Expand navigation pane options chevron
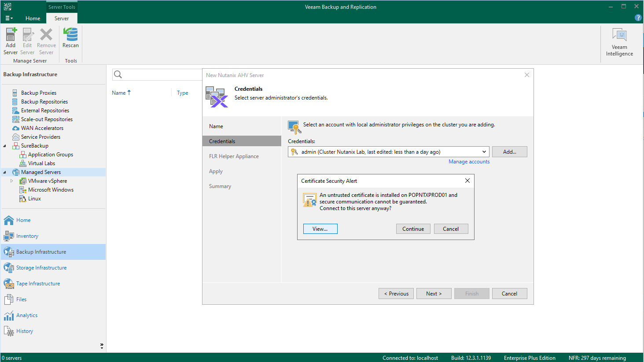 click(102, 346)
